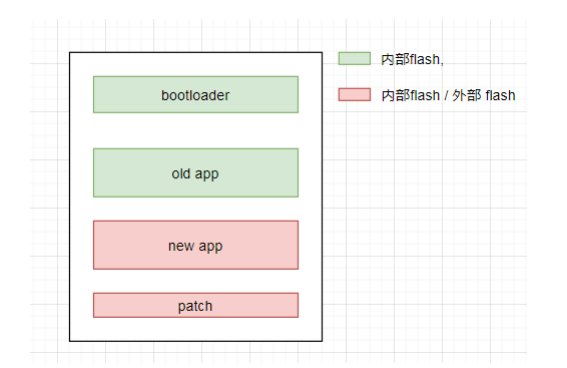Image resolution: width=567 pixels, height=368 pixels.
Task: Select the red new app block
Action: pyautogui.click(x=196, y=245)
